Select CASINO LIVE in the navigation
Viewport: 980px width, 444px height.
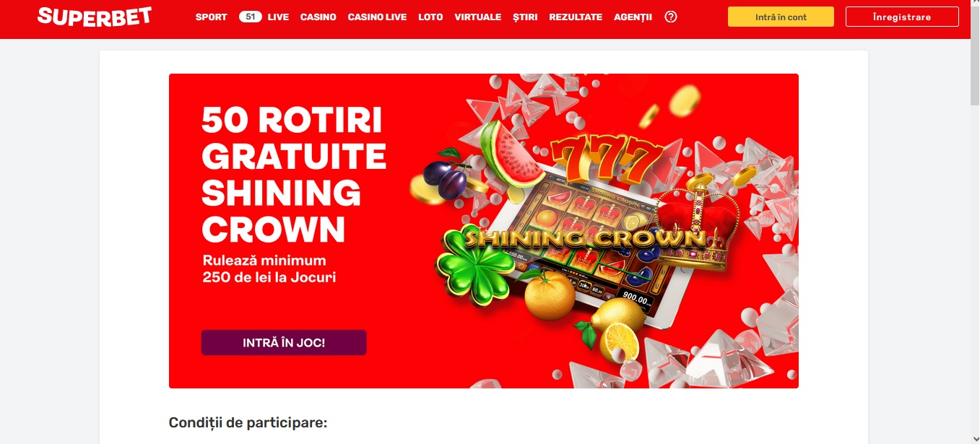tap(377, 17)
